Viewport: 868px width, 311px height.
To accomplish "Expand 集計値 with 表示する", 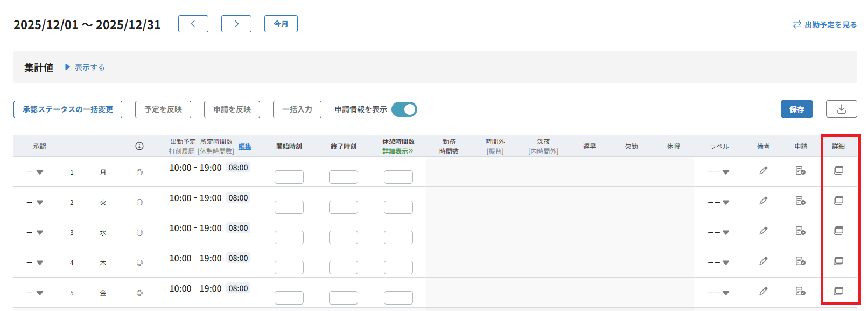I will point(85,67).
